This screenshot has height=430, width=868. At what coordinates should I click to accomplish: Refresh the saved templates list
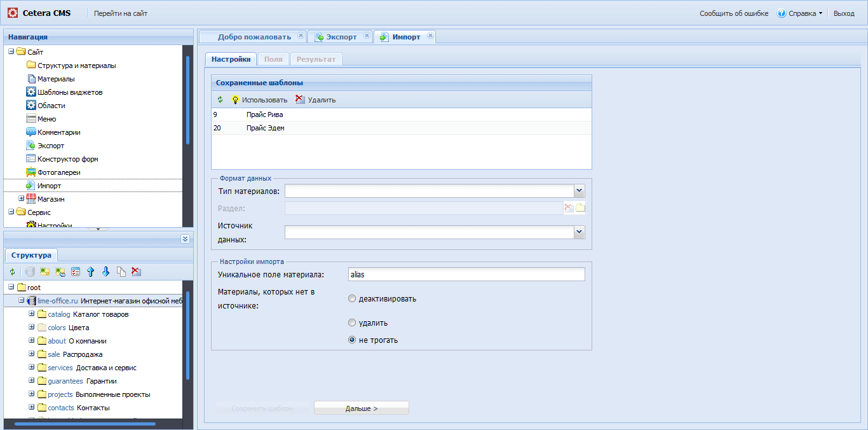[220, 100]
